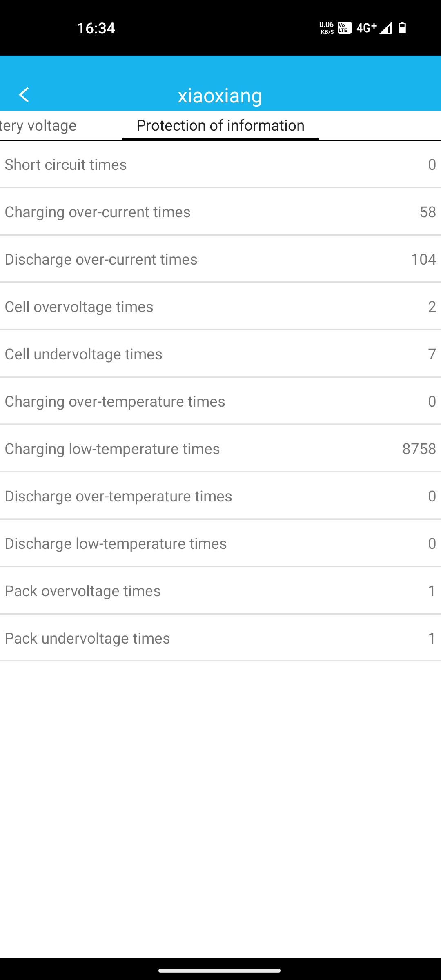The height and width of the screenshot is (980, 441).
Task: Select the Short circuit times row
Action: tap(220, 164)
